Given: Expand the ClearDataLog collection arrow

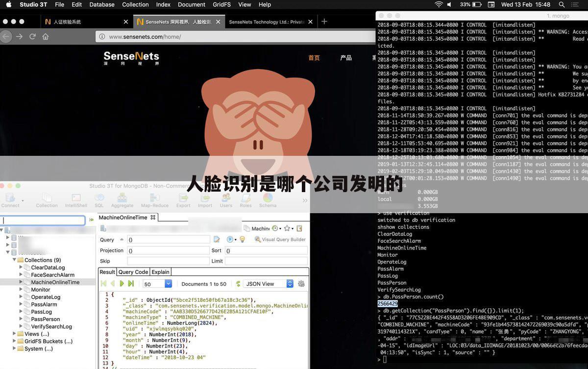Looking at the screenshot, I should tap(21, 268).
